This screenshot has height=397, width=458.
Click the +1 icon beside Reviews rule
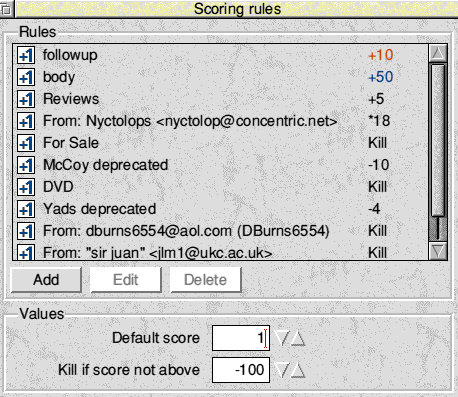click(26, 99)
